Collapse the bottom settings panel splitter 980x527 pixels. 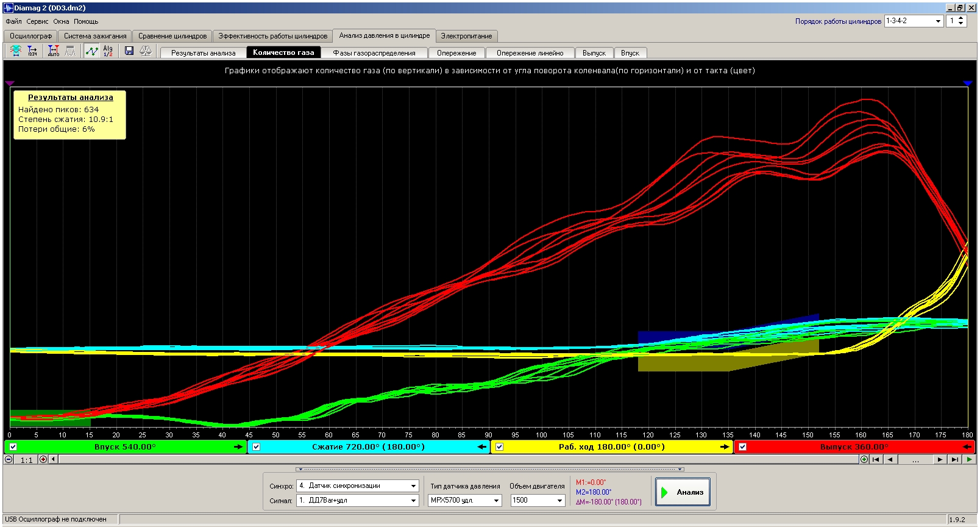489,469
